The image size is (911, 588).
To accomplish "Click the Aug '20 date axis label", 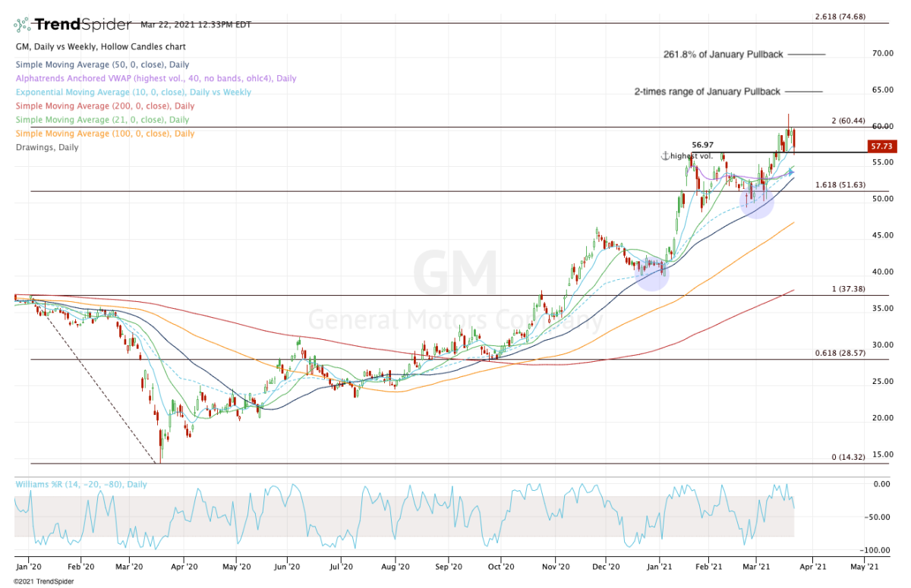I will point(395,566).
